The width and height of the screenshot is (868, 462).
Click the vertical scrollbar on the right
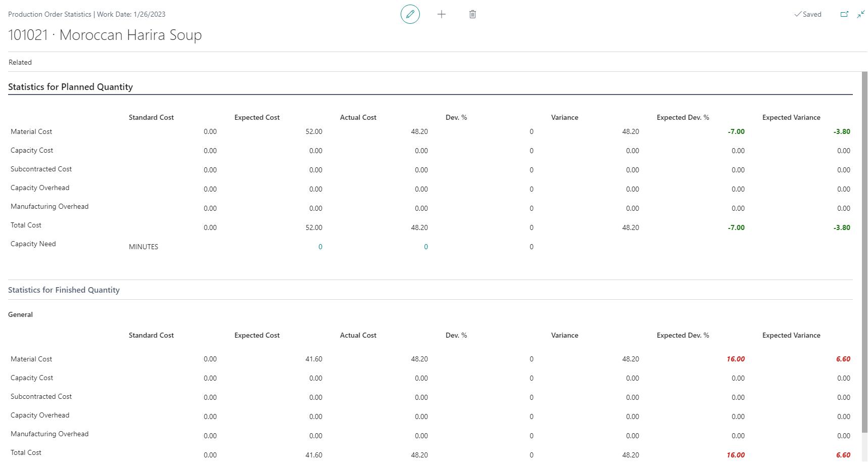(864, 253)
